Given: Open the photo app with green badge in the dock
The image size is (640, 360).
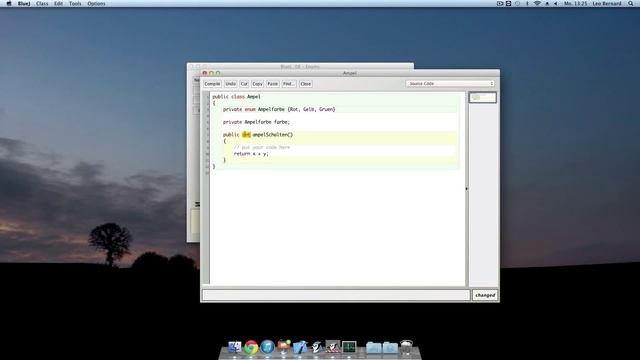Looking at the screenshot, I should coord(284,347).
